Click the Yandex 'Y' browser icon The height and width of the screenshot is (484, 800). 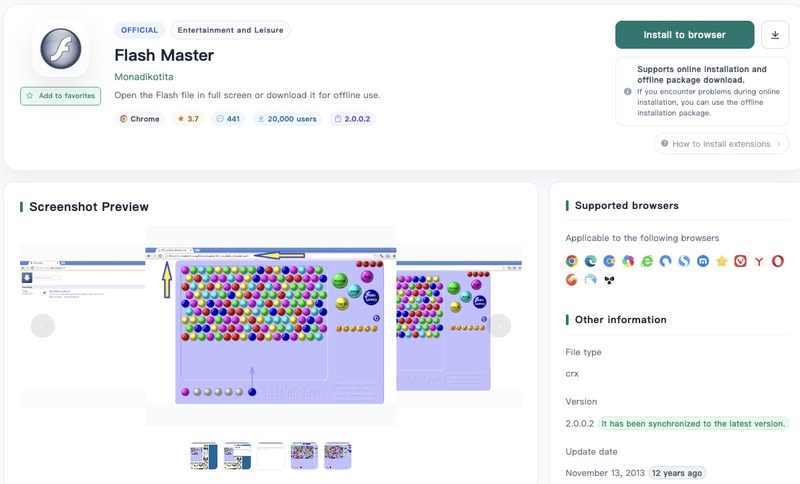pos(759,261)
